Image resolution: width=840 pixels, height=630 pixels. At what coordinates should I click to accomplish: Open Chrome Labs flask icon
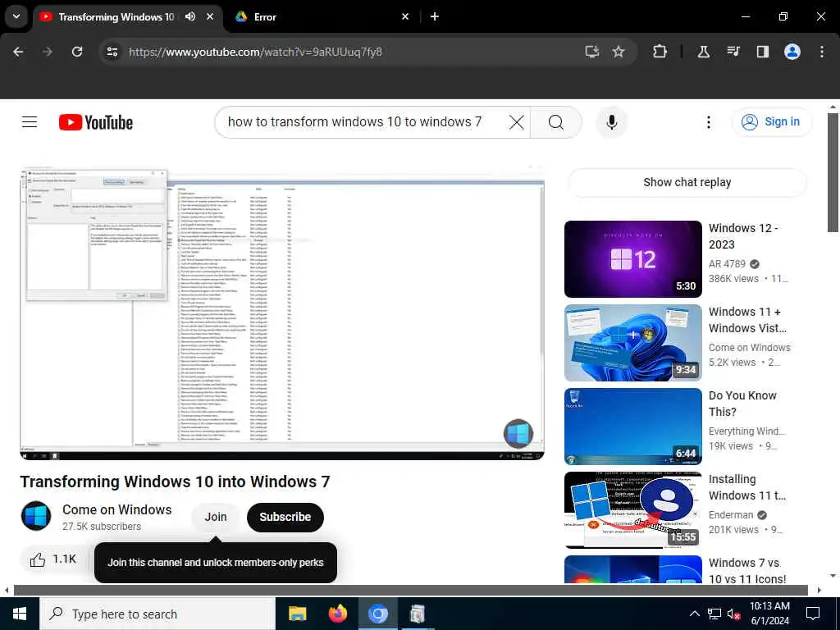coord(704,52)
